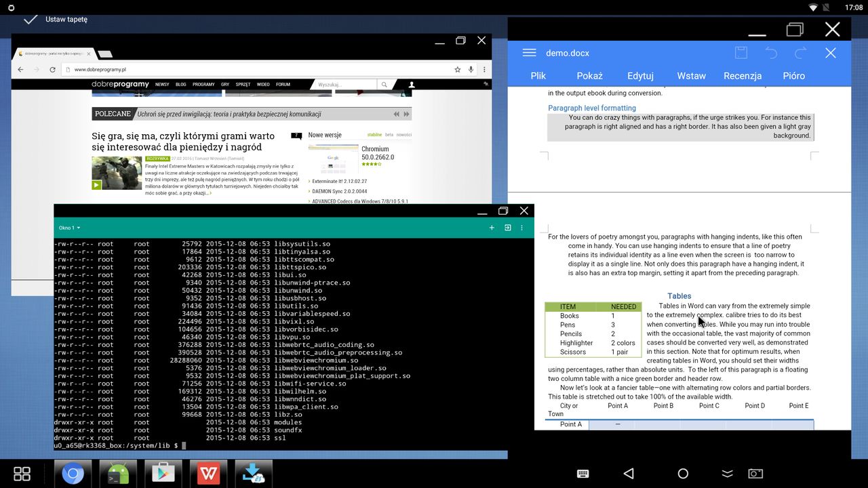The image size is (868, 488).
Task: Undo the last edit in demo.docx
Action: (x=771, y=53)
